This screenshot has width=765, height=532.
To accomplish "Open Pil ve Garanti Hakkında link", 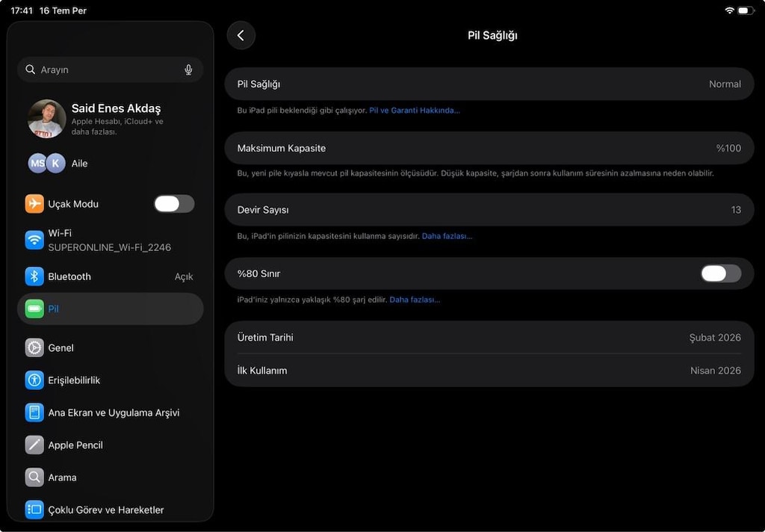I will click(414, 111).
